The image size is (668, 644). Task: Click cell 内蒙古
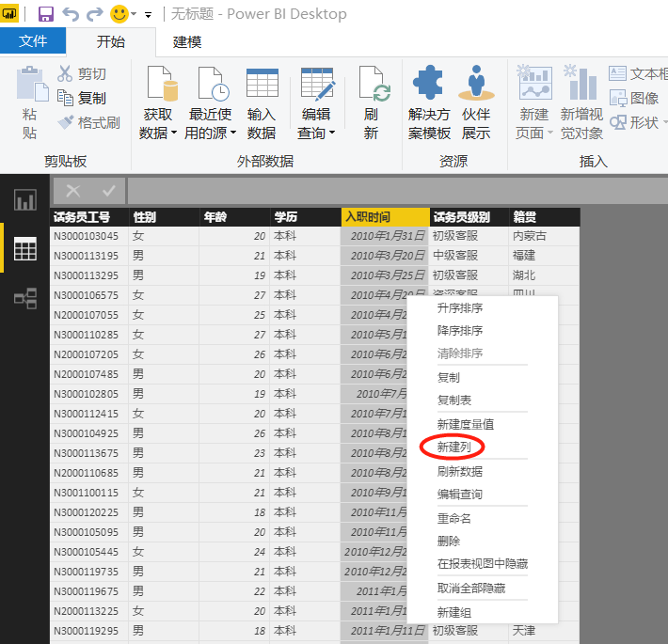tap(545, 236)
